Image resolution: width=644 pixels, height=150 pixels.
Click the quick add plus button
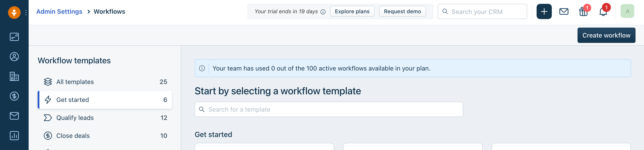tap(544, 11)
